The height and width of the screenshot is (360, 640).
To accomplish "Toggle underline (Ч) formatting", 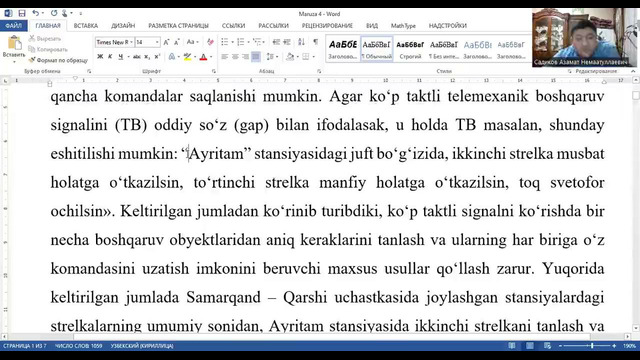I will pyautogui.click(x=120, y=57).
